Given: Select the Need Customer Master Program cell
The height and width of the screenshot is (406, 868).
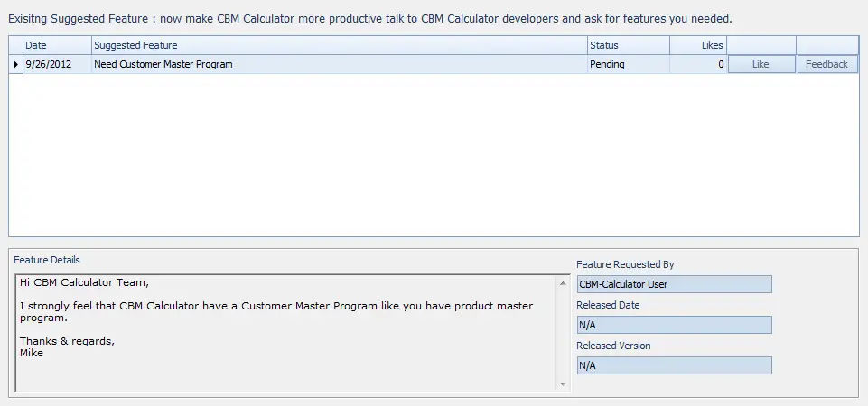Looking at the screenshot, I should (x=340, y=64).
